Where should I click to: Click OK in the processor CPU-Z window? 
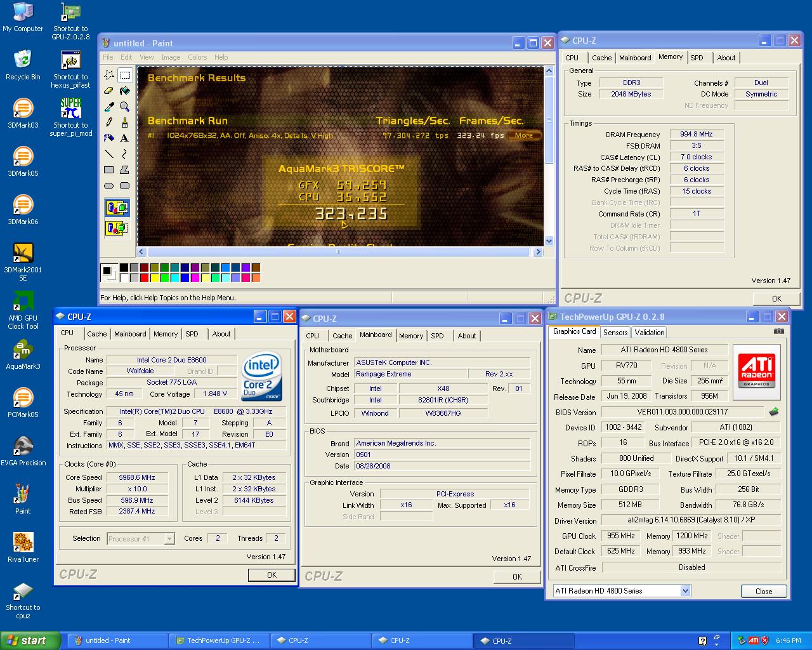tap(272, 574)
